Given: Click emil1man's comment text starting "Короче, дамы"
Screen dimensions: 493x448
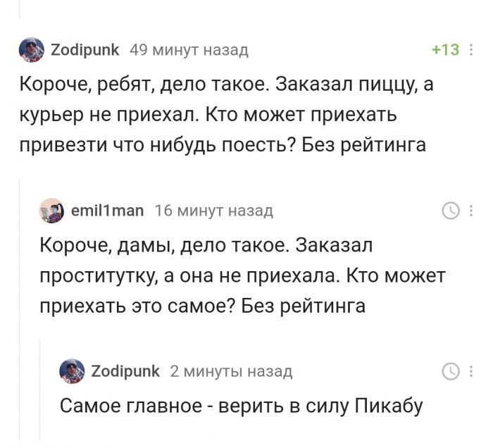Looking at the screenshot, I should pos(239,275).
